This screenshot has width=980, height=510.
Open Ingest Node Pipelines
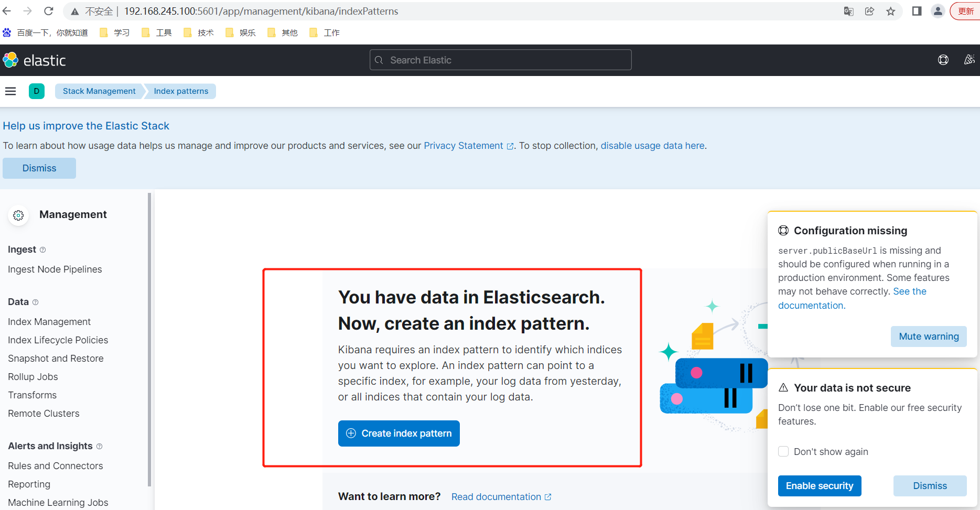pyautogui.click(x=55, y=269)
